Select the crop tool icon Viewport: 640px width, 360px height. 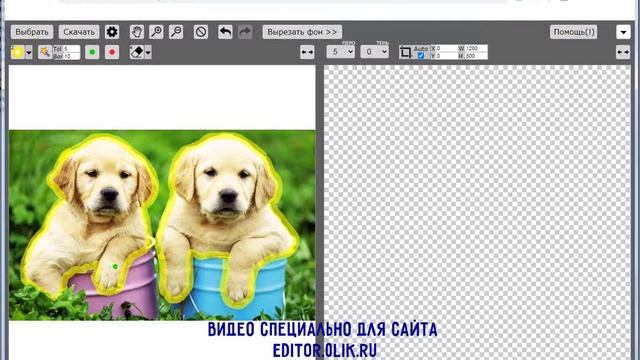pos(406,52)
